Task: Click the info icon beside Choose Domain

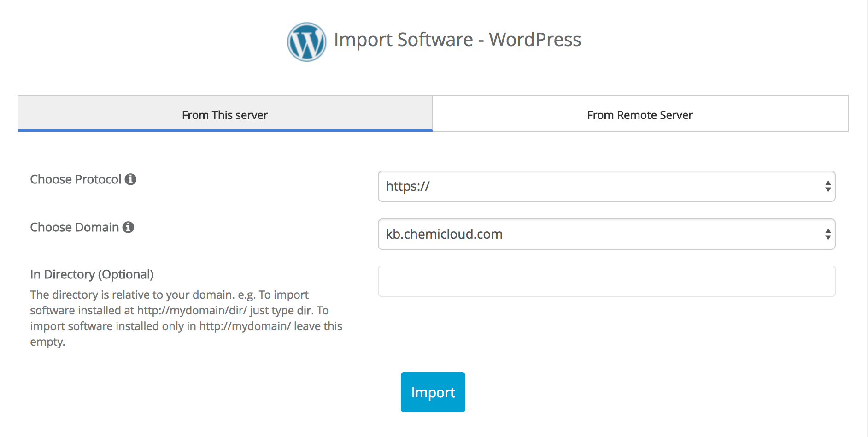Action: (x=128, y=227)
